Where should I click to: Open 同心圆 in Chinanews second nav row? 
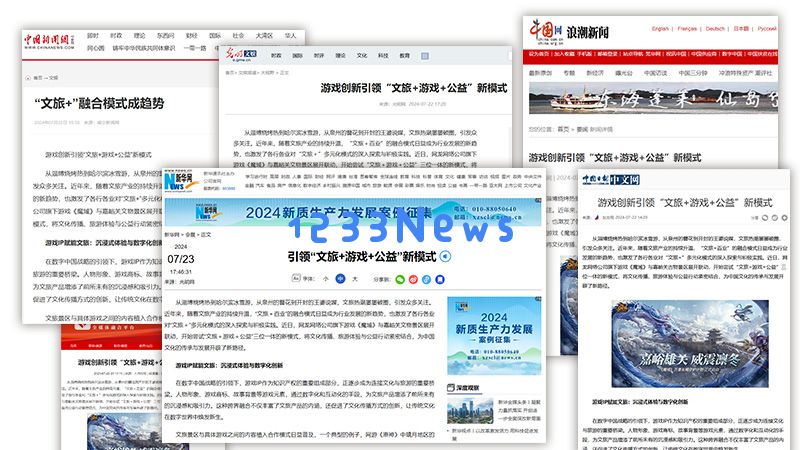[x=95, y=48]
